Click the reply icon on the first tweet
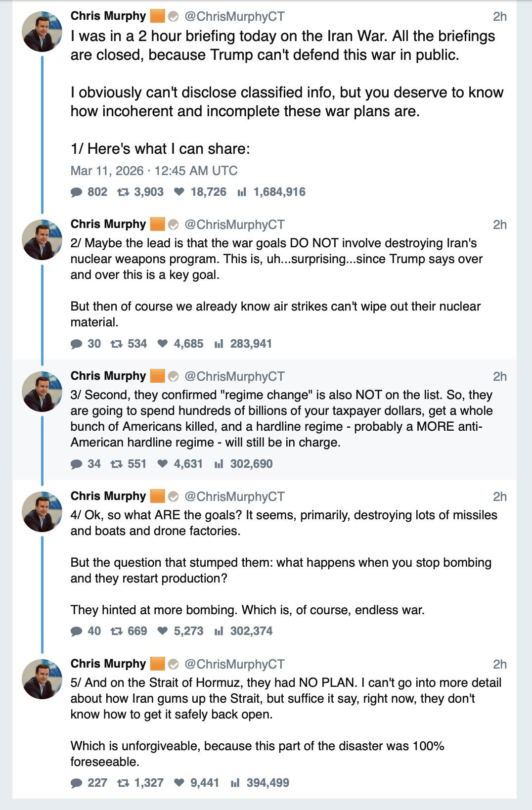 pyautogui.click(x=77, y=192)
